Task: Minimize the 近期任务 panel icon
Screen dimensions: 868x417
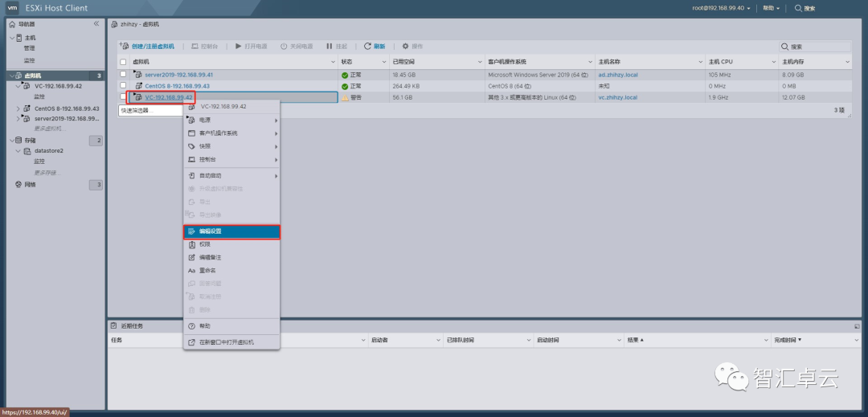Action: [857, 326]
